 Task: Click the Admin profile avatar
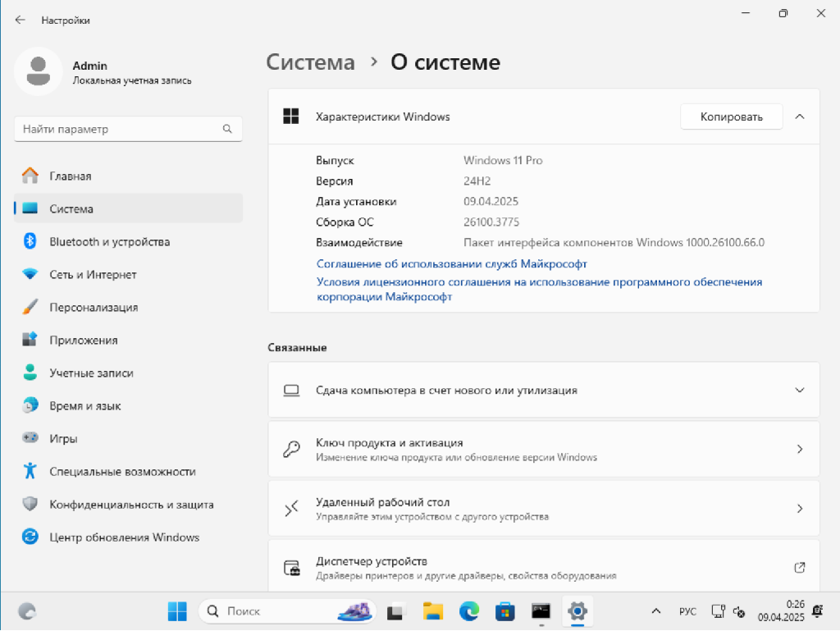pos(38,71)
